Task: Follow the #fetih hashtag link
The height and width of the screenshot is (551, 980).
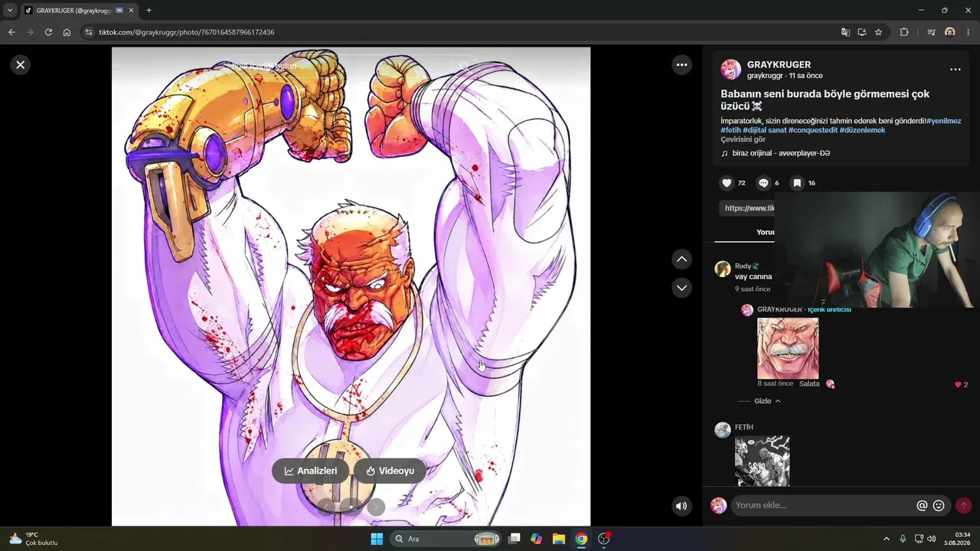Action: pos(730,130)
